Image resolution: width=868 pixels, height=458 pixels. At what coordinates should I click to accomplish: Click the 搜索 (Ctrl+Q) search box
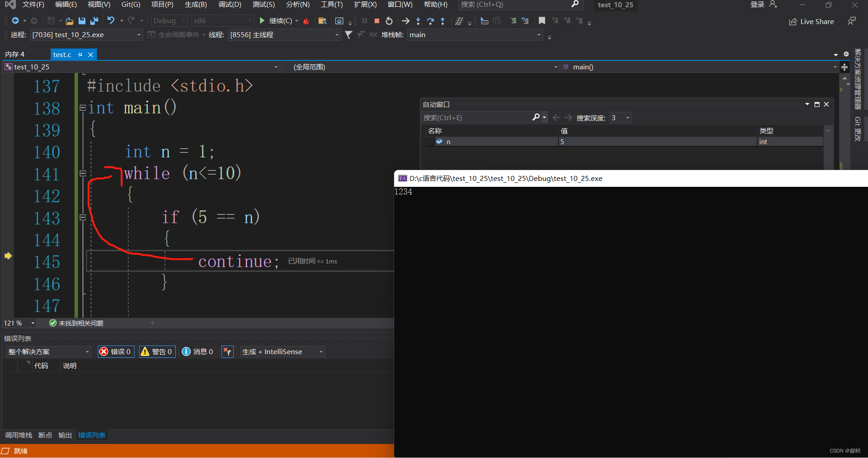(x=520, y=5)
